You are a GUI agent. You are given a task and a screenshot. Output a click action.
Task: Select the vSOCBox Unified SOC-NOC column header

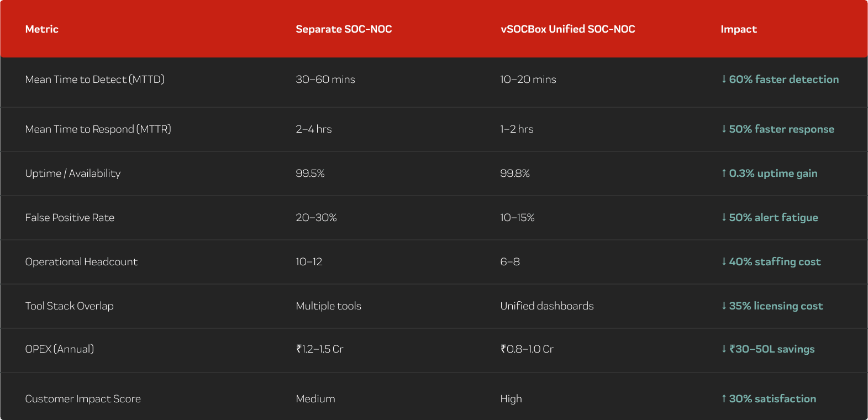[x=567, y=29]
